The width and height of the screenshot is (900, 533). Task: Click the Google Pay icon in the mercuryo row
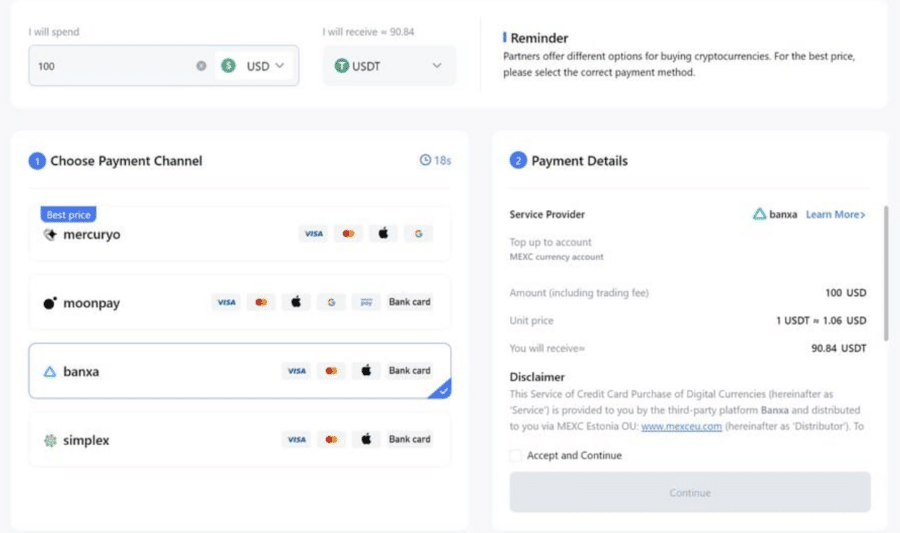pos(418,234)
